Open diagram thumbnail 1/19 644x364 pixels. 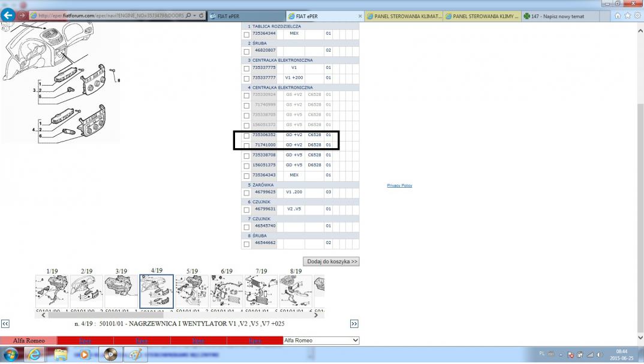52,291
